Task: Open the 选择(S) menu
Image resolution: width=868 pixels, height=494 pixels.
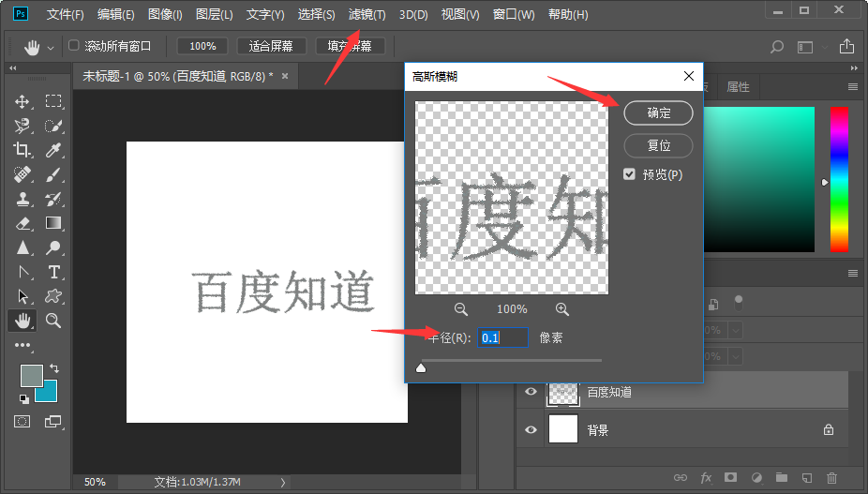Action: click(316, 14)
